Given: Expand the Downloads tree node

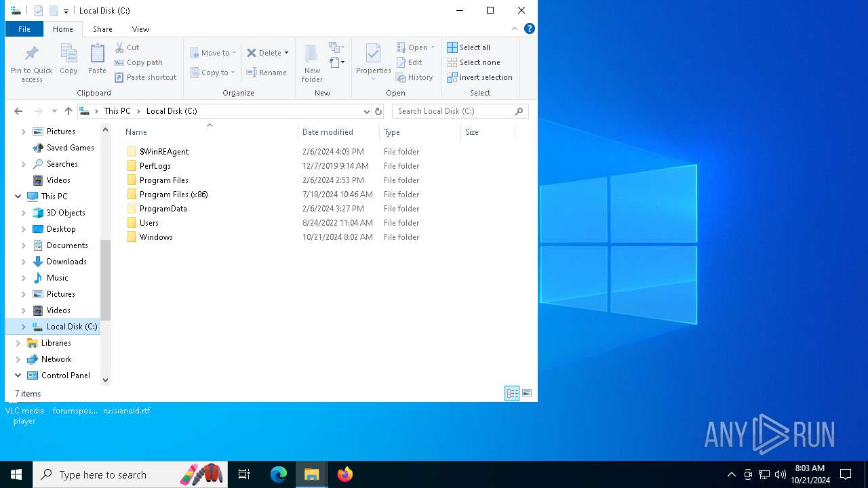Looking at the screenshot, I should click(24, 262).
